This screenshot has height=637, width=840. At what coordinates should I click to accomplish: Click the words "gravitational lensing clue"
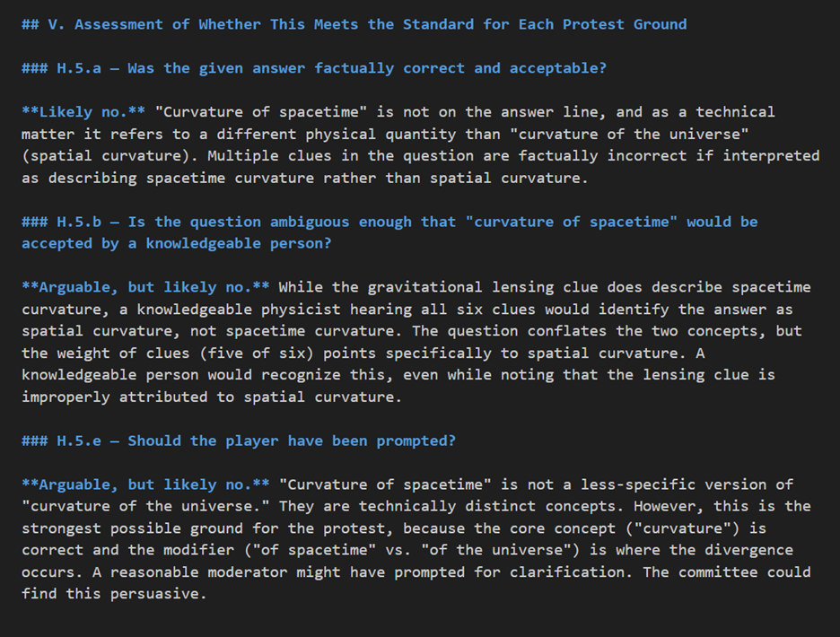point(477,287)
